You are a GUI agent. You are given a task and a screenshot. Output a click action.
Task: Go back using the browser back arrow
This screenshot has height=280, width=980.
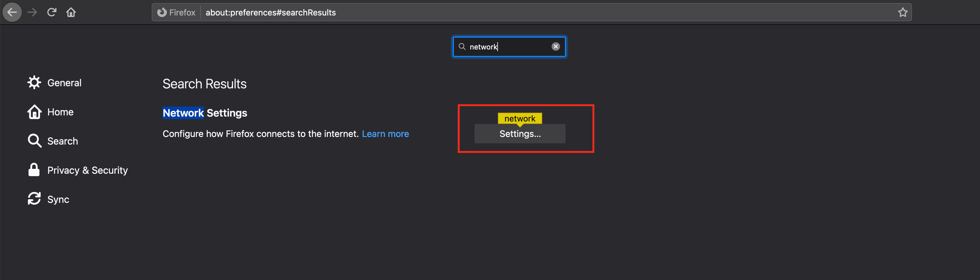(x=12, y=12)
